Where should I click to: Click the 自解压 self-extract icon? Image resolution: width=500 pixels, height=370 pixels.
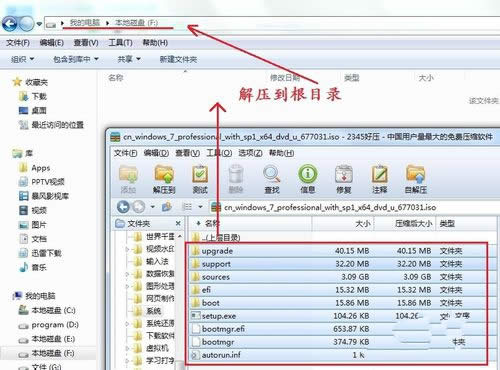[415, 179]
